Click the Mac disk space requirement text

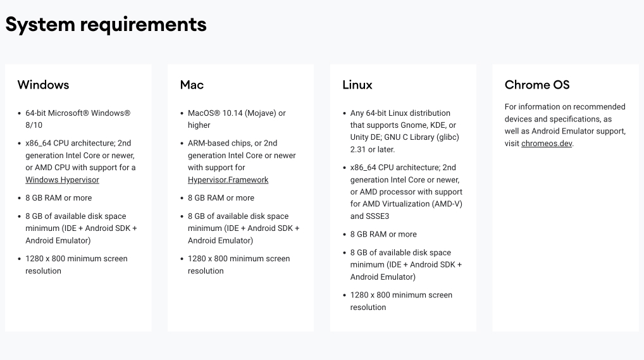pyautogui.click(x=244, y=228)
